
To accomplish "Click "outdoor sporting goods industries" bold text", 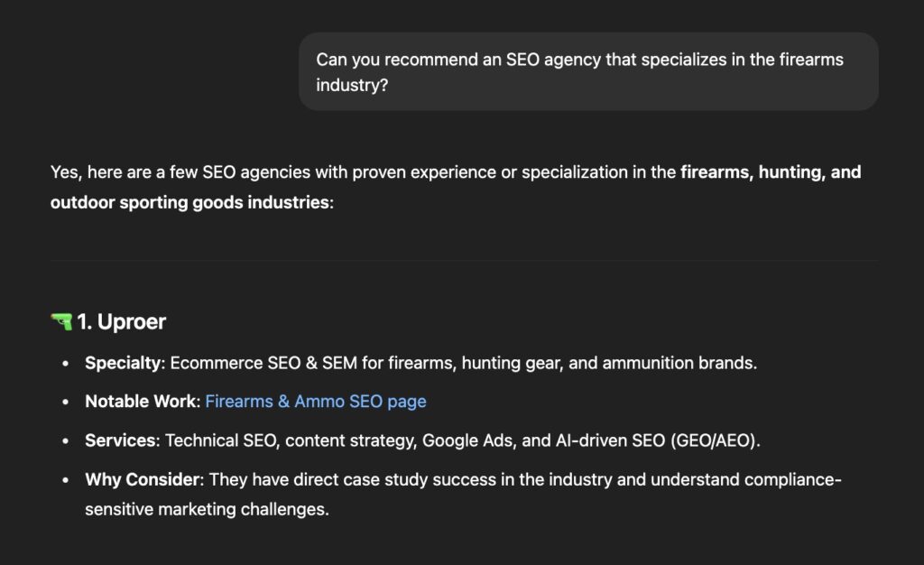I will pyautogui.click(x=189, y=203).
